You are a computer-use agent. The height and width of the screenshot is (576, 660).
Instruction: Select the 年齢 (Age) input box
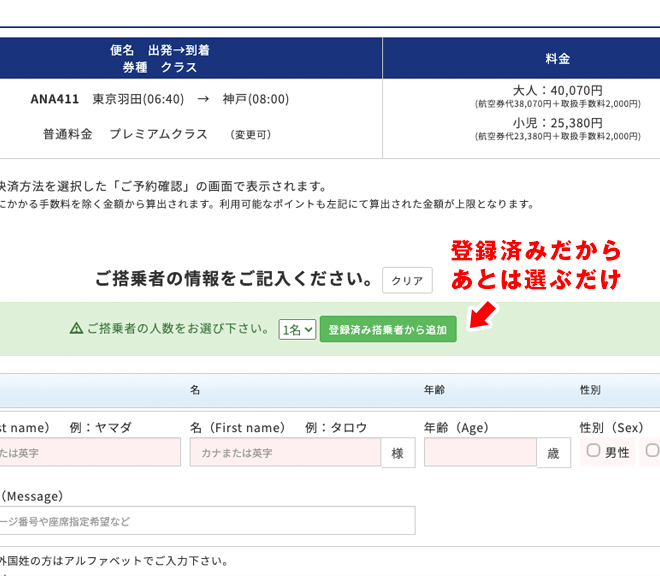point(480,453)
